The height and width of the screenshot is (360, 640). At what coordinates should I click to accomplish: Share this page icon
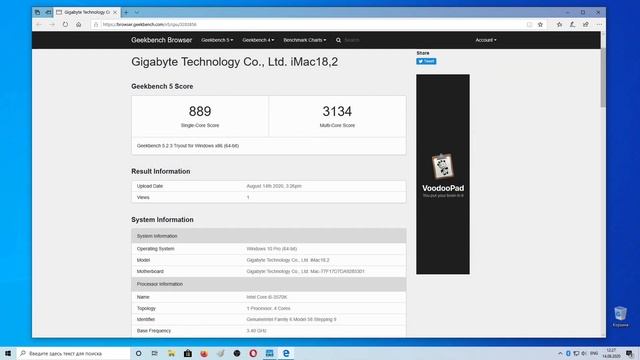coord(586,24)
